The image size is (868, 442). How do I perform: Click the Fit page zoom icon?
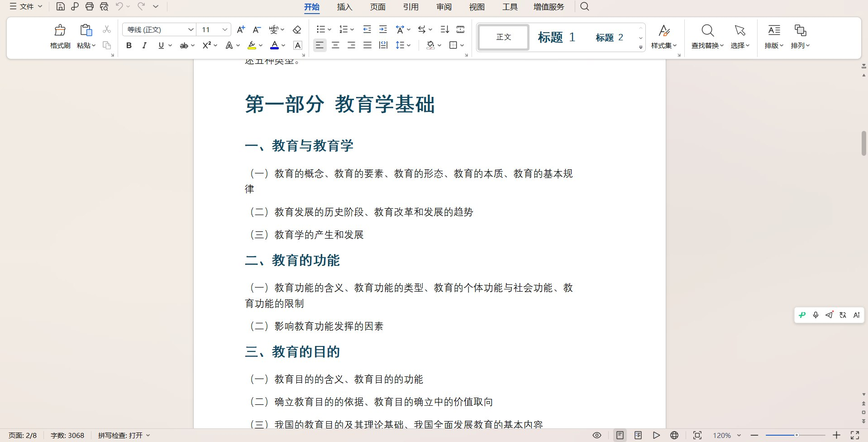coord(697,435)
